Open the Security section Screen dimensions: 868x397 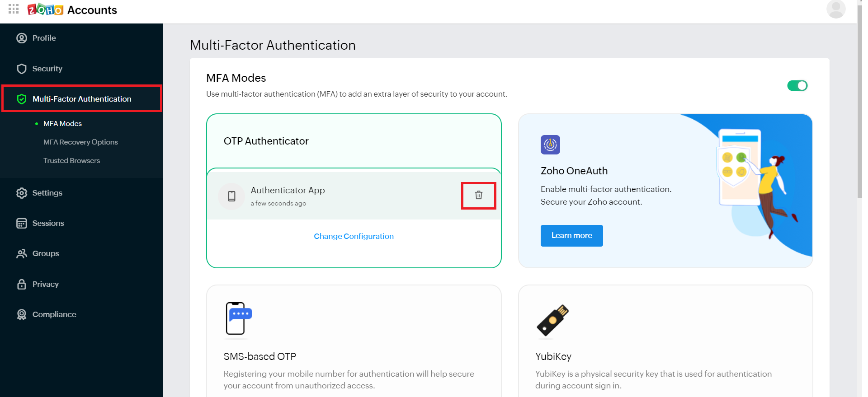click(47, 69)
